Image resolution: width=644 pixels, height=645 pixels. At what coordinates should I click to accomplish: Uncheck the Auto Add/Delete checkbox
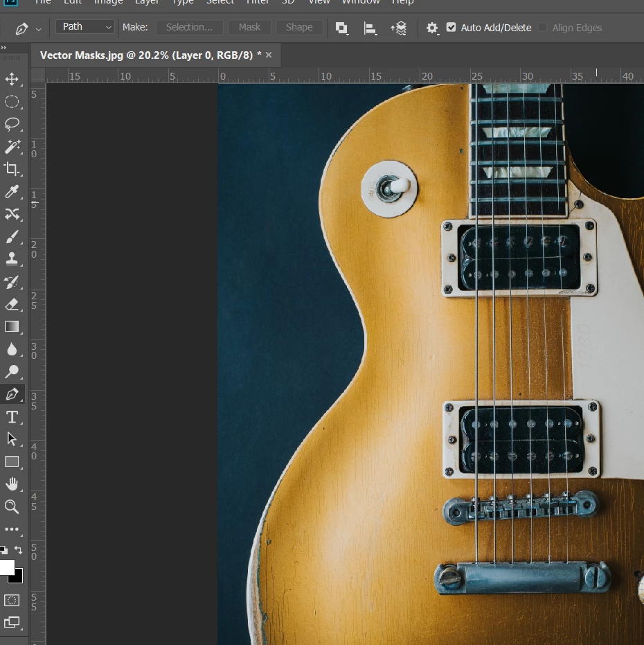[451, 27]
